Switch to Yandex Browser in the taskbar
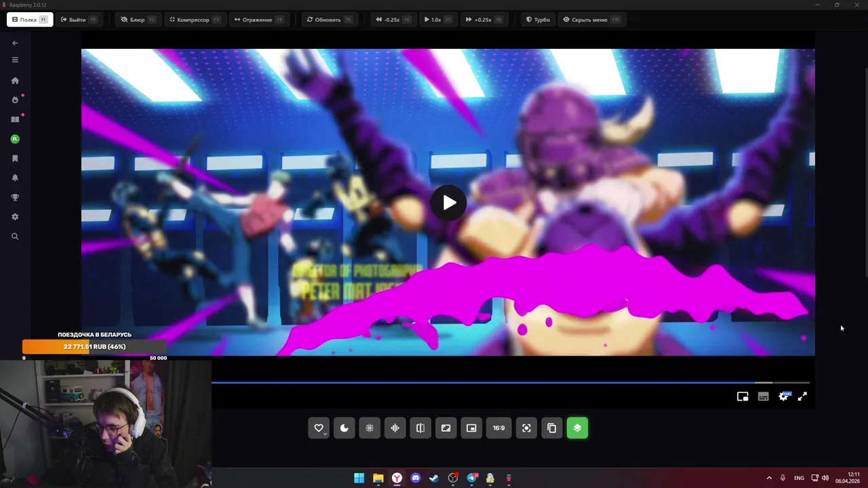Viewport: 868px width, 488px height. point(397,479)
